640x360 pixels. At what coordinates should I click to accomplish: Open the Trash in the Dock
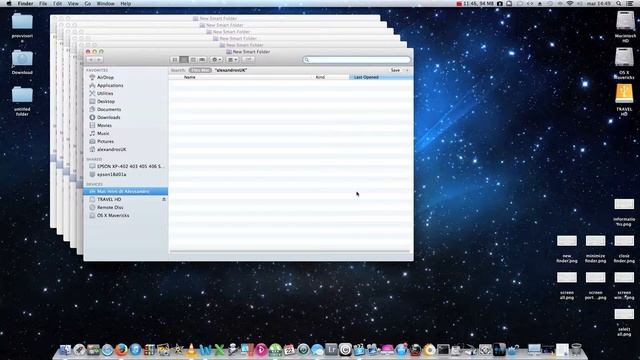[576, 350]
